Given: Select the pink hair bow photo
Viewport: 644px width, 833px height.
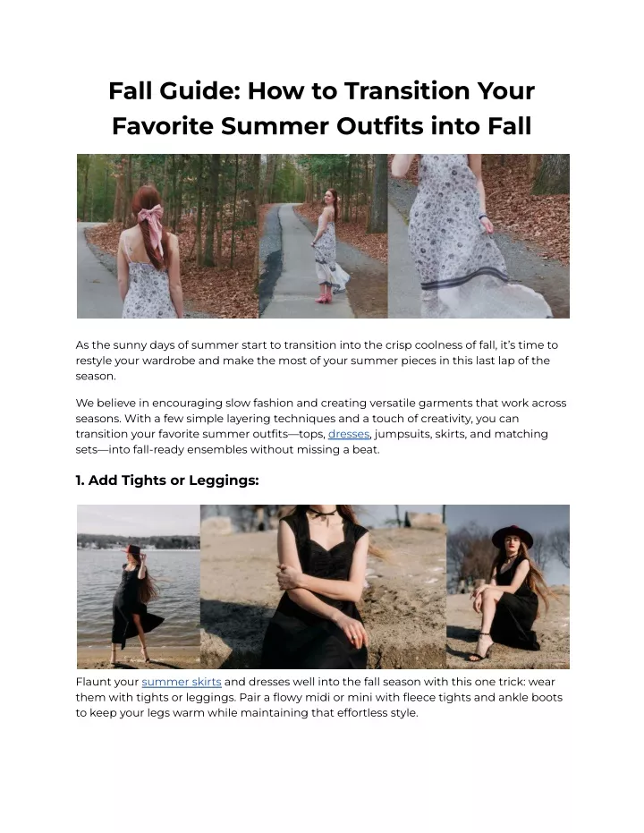Looking at the screenshot, I should [167, 236].
